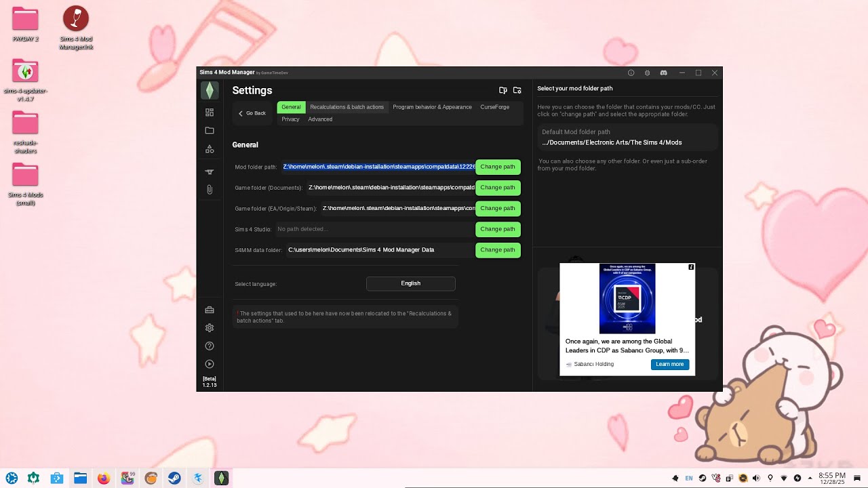Click the play circle icon in sidebar
The width and height of the screenshot is (868, 488).
pyautogui.click(x=210, y=364)
